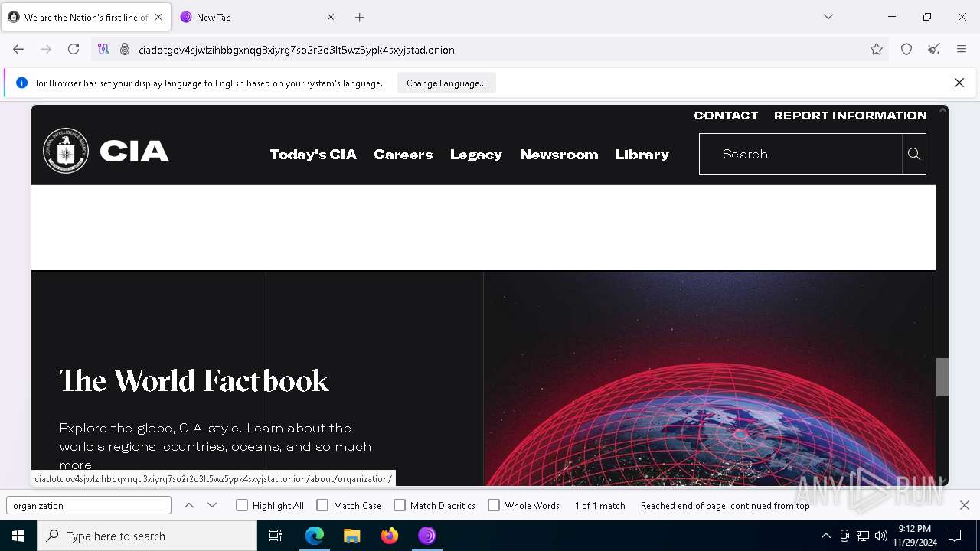Open the Newsroom menu
This screenshot has width=980, height=551.
click(559, 154)
